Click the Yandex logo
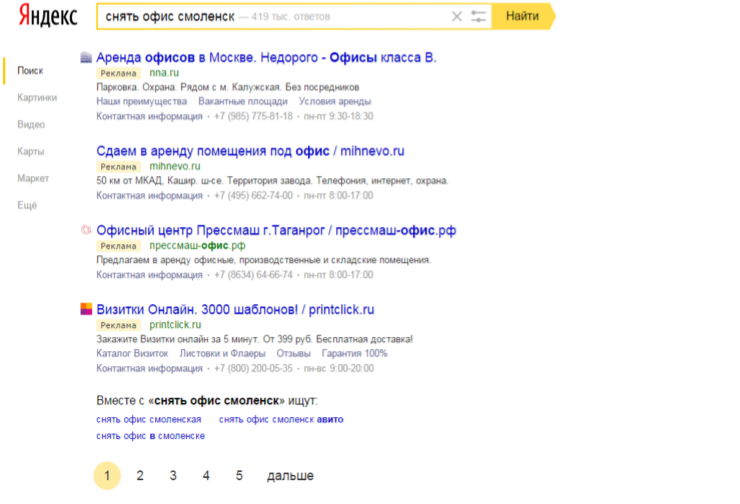740x504 pixels. (45, 18)
